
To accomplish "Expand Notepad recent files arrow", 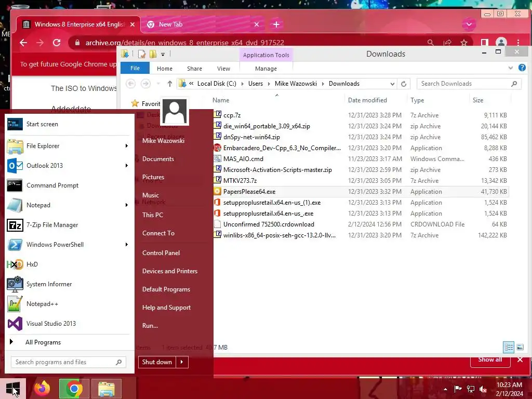I will coord(127,205).
